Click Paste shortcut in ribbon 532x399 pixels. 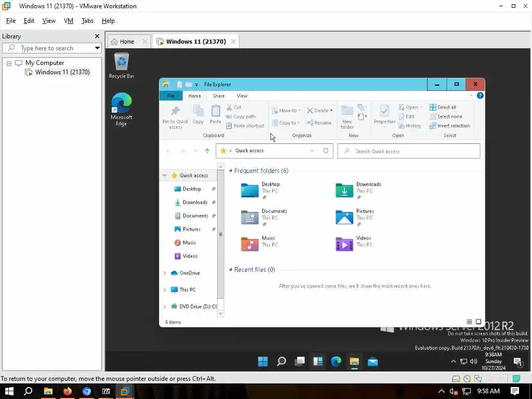pos(245,126)
